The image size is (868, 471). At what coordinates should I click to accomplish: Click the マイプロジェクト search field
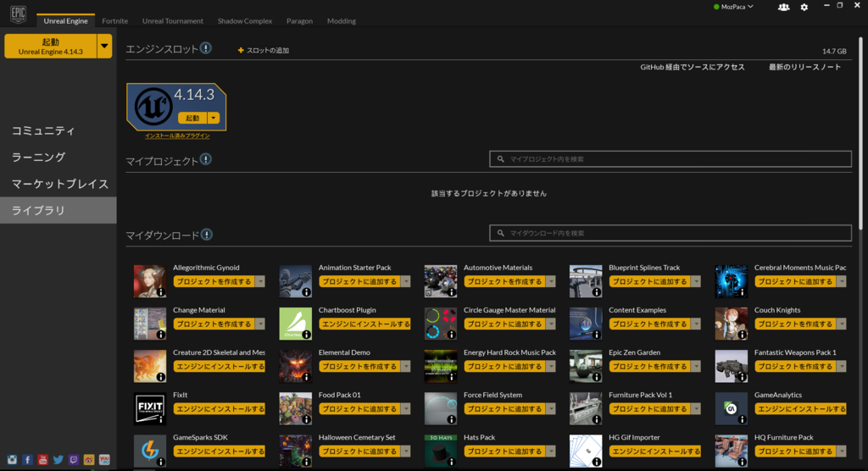tap(670, 159)
